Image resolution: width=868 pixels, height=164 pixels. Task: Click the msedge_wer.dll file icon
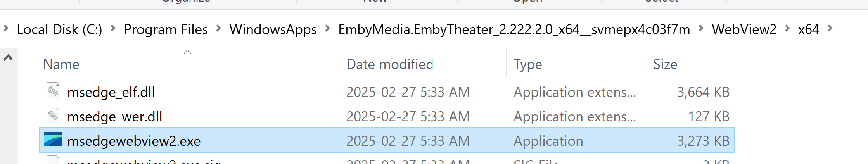[53, 115]
